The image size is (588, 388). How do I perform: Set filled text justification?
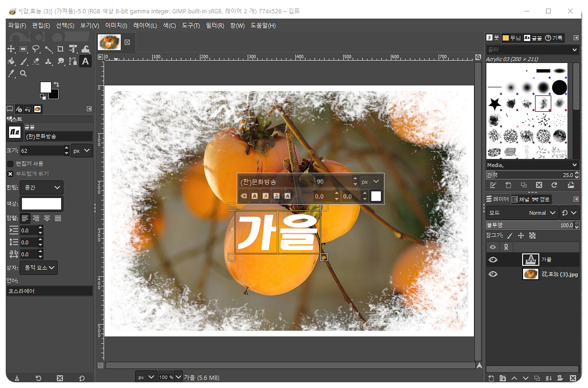click(x=58, y=218)
